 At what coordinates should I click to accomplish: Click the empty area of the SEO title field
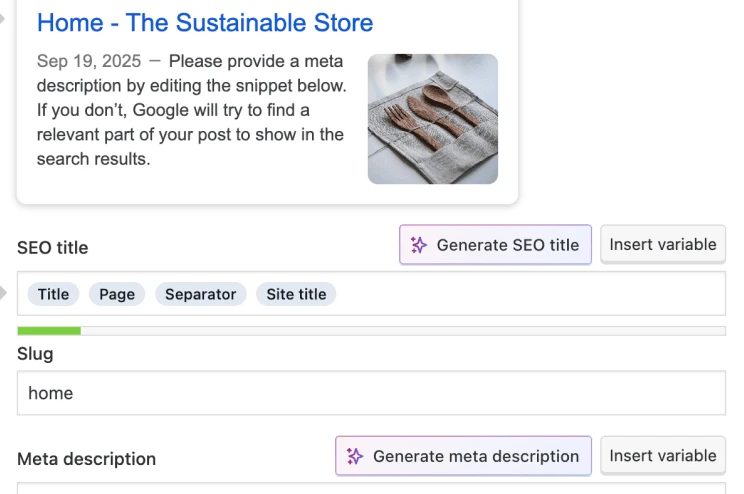530,294
